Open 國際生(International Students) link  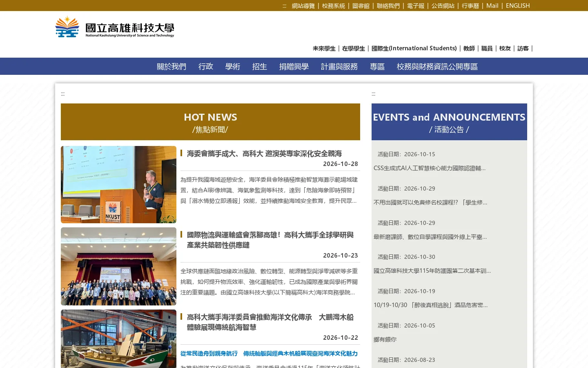(x=414, y=48)
